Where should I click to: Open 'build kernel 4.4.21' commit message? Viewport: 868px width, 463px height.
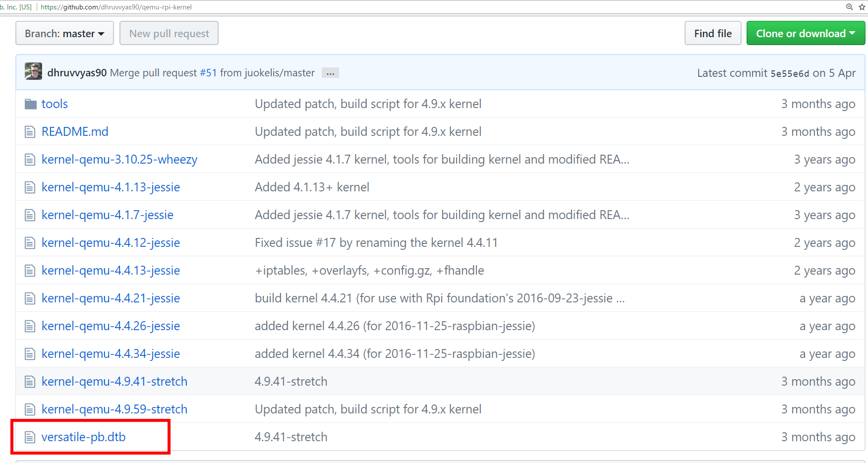click(x=439, y=298)
